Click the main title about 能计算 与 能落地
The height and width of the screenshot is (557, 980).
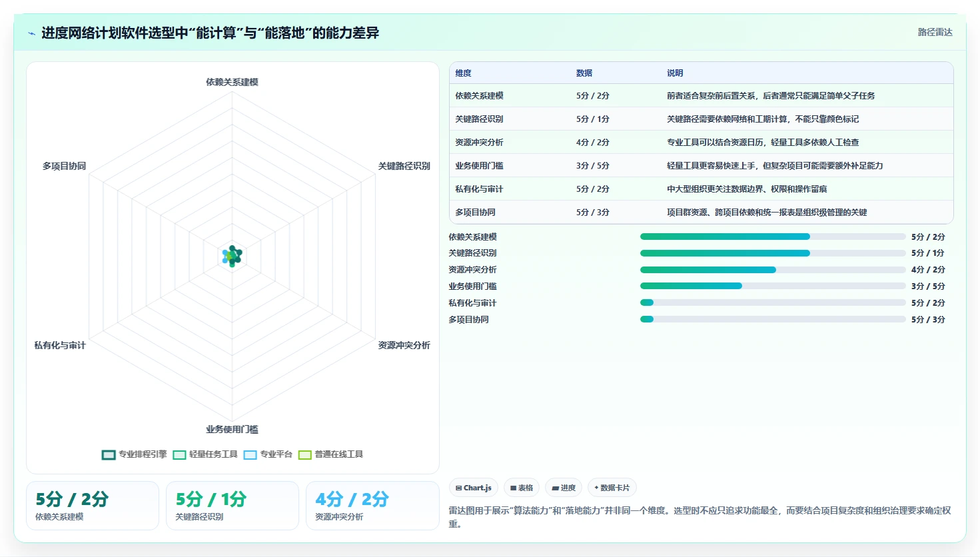click(210, 33)
